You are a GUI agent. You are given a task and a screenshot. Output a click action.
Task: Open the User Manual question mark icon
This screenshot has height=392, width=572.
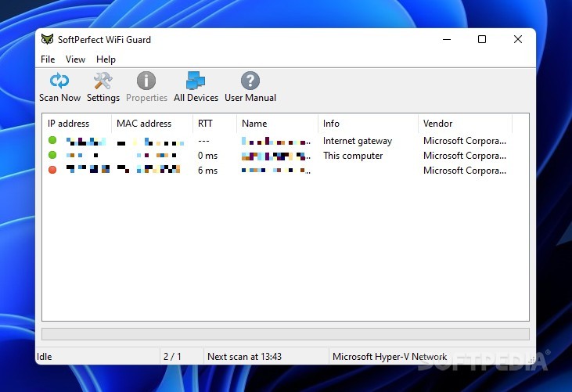250,81
